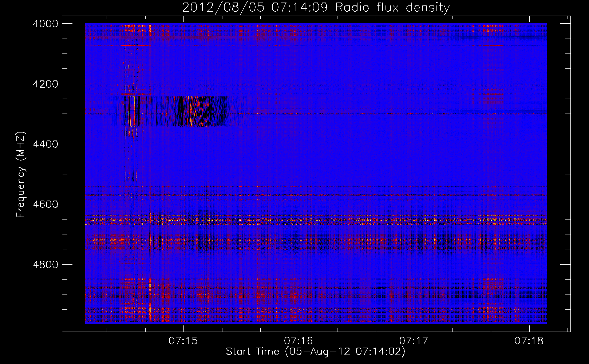Click the 4400 frequency tick label
Screen dimensions: 589x364
tap(46, 144)
